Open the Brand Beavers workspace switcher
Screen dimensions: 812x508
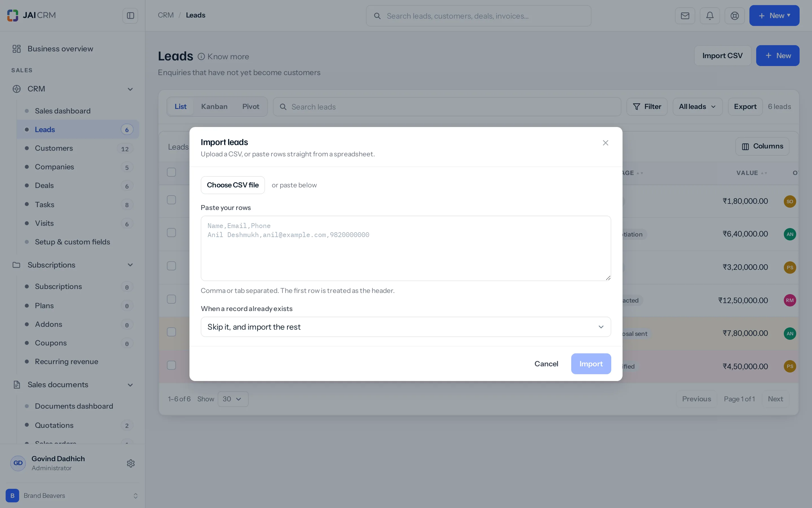click(x=72, y=496)
